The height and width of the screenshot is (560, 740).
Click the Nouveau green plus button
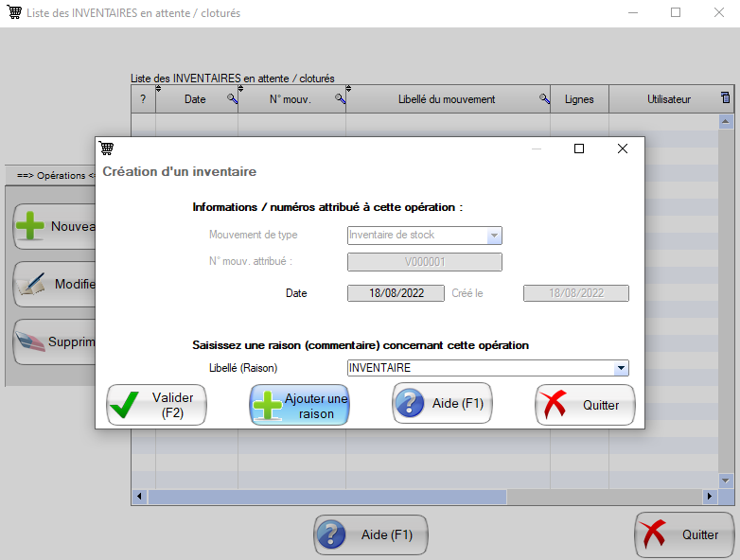(55, 226)
